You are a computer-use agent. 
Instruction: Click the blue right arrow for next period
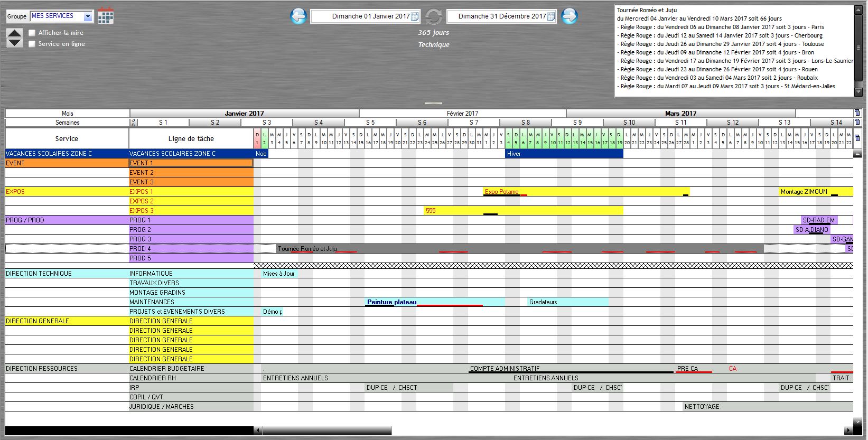(x=569, y=16)
